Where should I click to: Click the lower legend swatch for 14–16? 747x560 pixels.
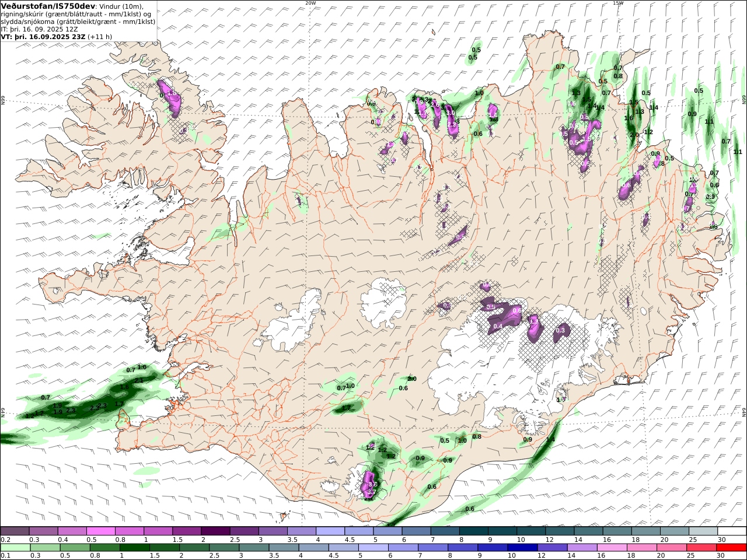point(581,547)
